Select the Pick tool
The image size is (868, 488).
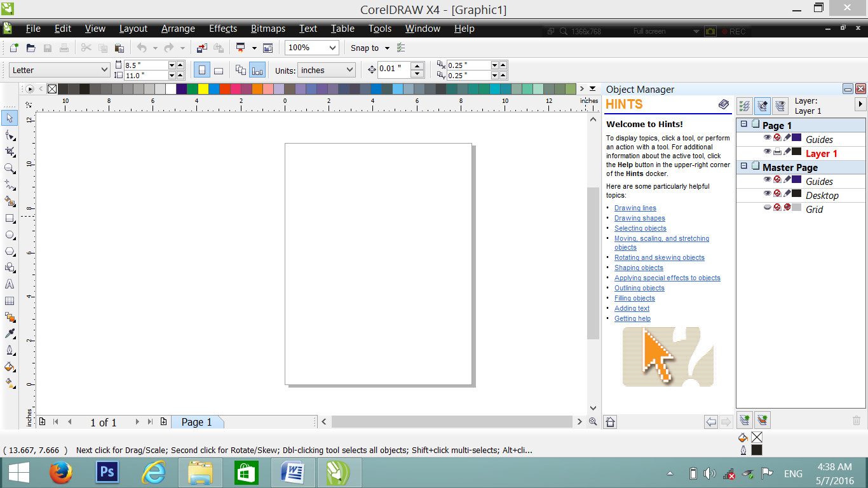[10, 118]
